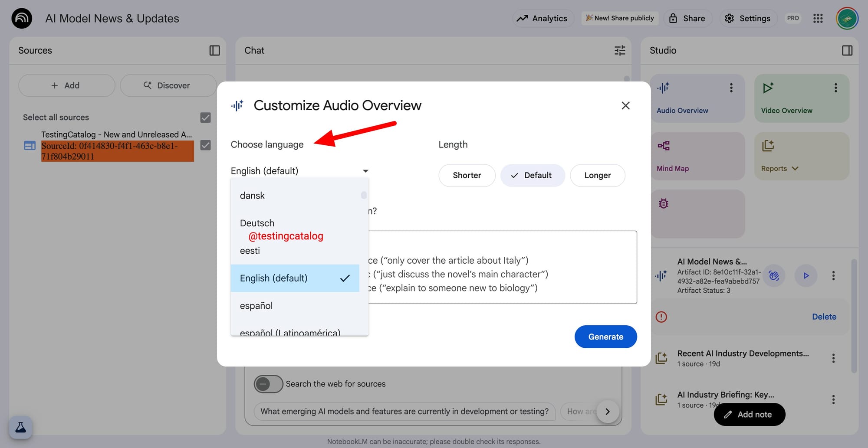Click the NotebookLM logo icon
Viewport: 868px width, 448px height.
(x=22, y=18)
